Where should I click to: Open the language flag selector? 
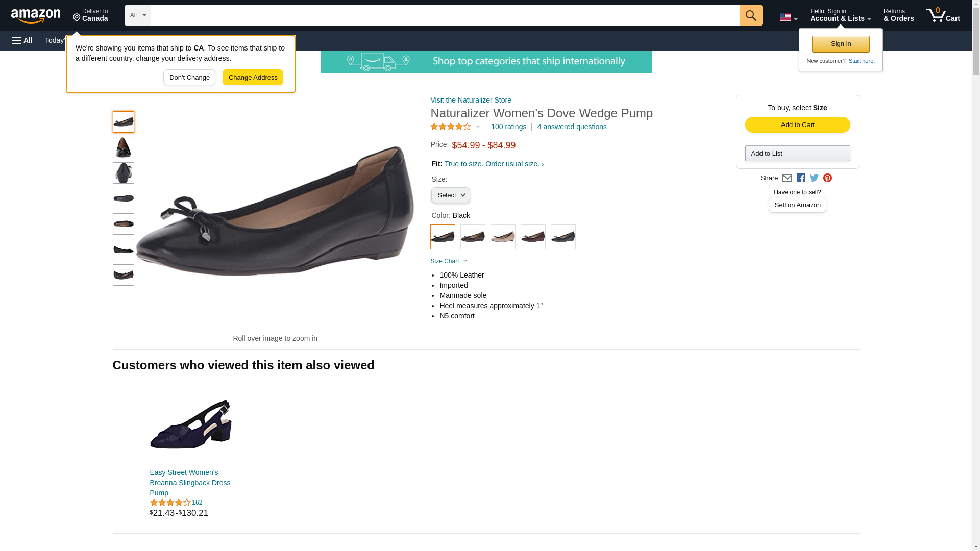(788, 17)
